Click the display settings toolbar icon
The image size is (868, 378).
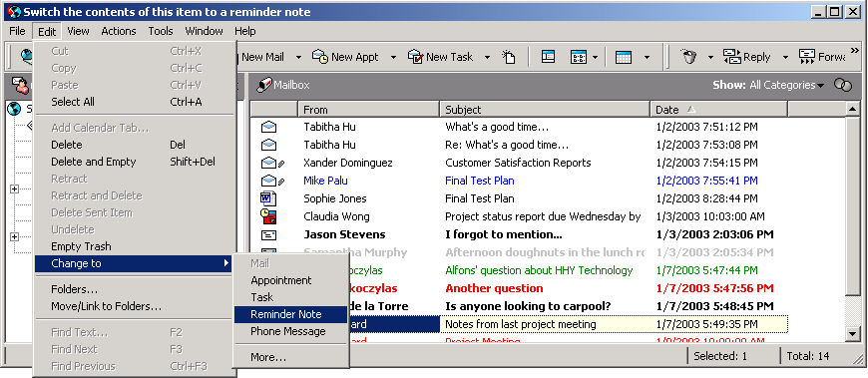point(578,57)
